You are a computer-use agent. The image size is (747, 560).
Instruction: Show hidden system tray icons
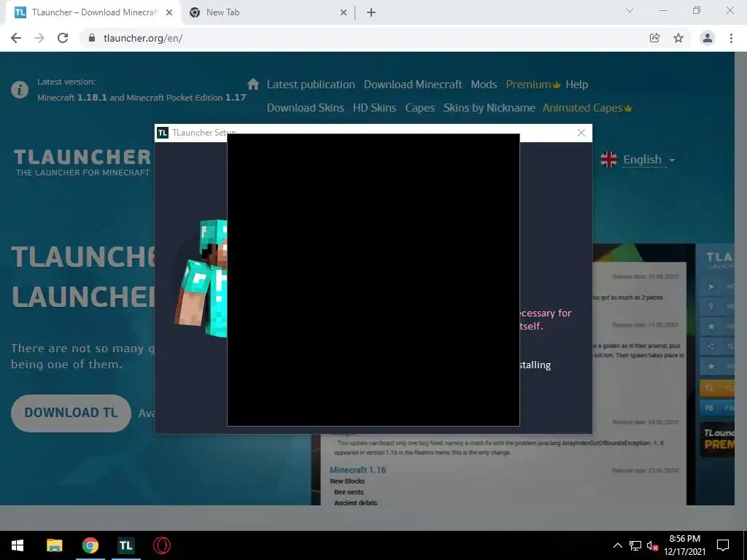click(x=617, y=545)
